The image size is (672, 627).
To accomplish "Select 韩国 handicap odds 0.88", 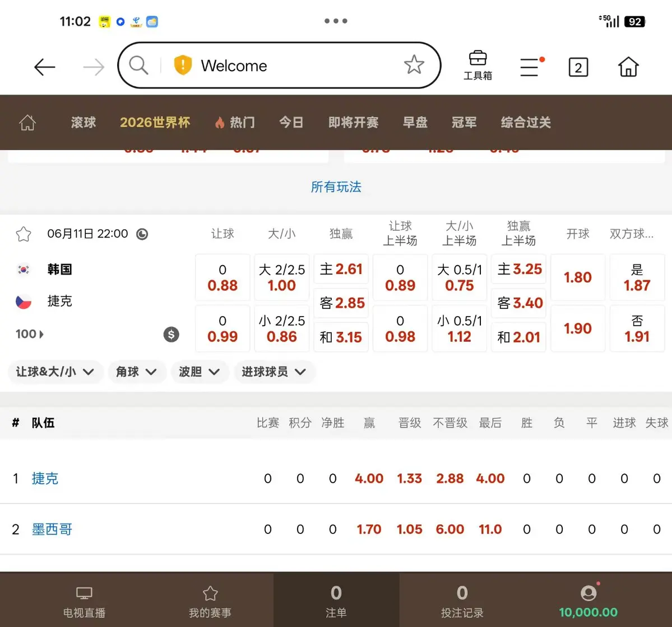I will point(223,277).
